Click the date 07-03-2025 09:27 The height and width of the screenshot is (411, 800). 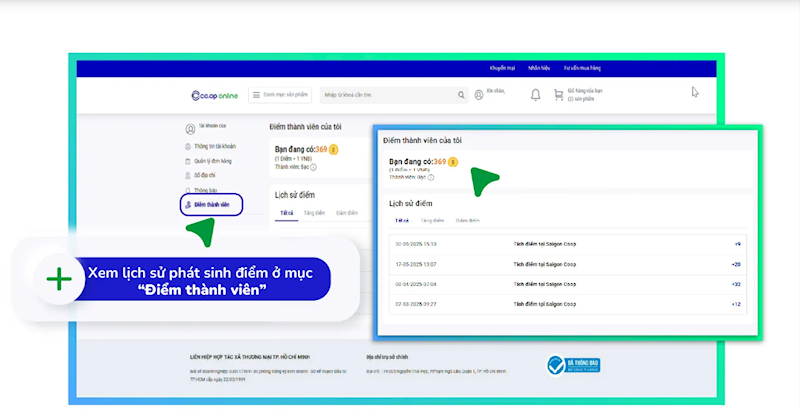click(x=416, y=304)
